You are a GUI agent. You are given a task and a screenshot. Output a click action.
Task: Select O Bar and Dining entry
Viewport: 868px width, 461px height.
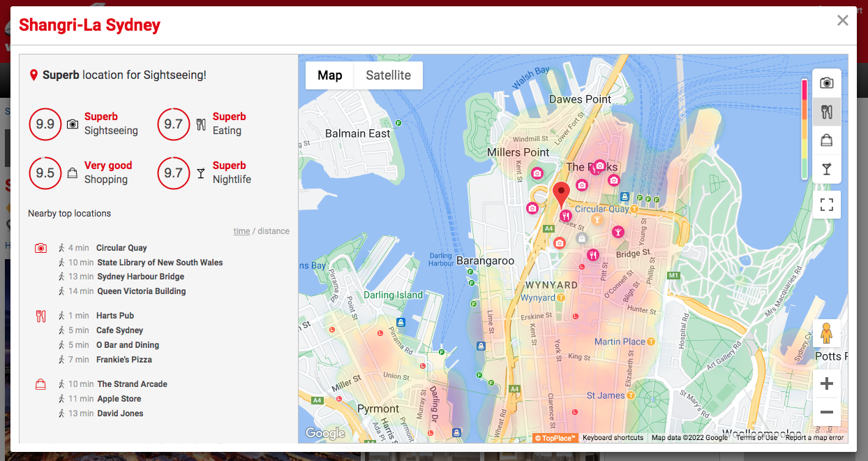[x=128, y=345]
